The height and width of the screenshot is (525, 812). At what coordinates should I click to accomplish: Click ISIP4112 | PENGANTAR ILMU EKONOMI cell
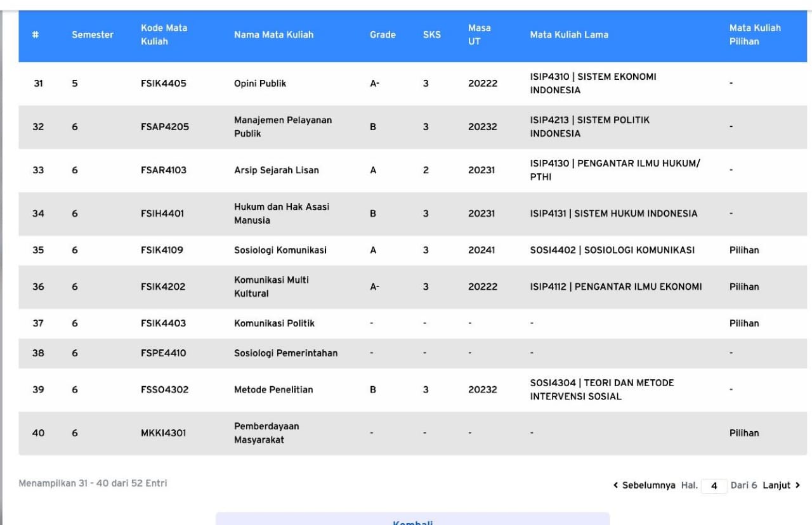coord(616,287)
